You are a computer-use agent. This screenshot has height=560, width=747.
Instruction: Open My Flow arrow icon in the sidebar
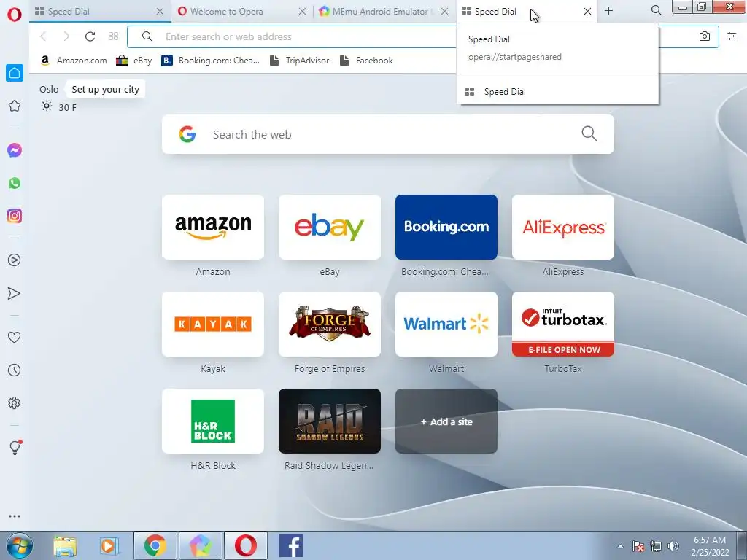point(15,293)
